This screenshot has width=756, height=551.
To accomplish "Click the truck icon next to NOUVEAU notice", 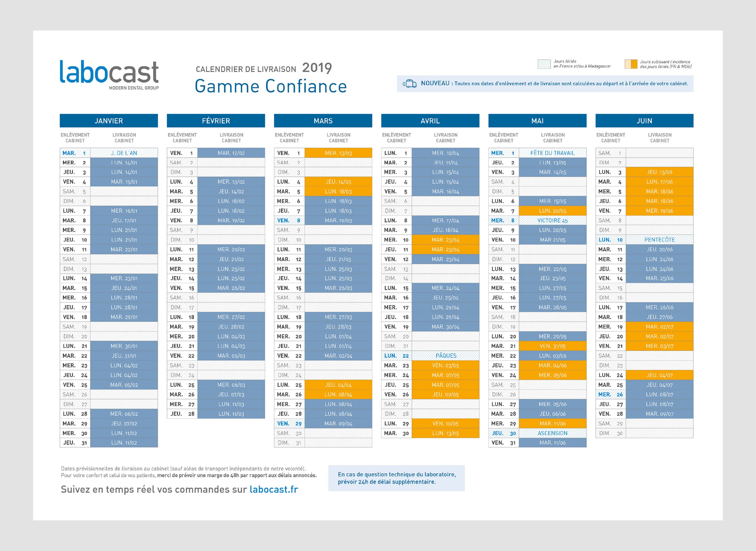I will 410,84.
